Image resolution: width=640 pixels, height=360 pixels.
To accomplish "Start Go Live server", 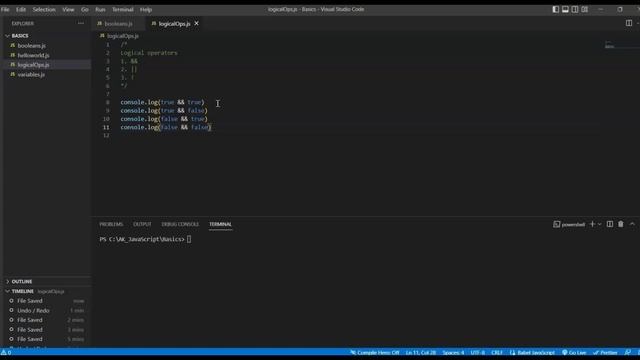I will [x=574, y=353].
